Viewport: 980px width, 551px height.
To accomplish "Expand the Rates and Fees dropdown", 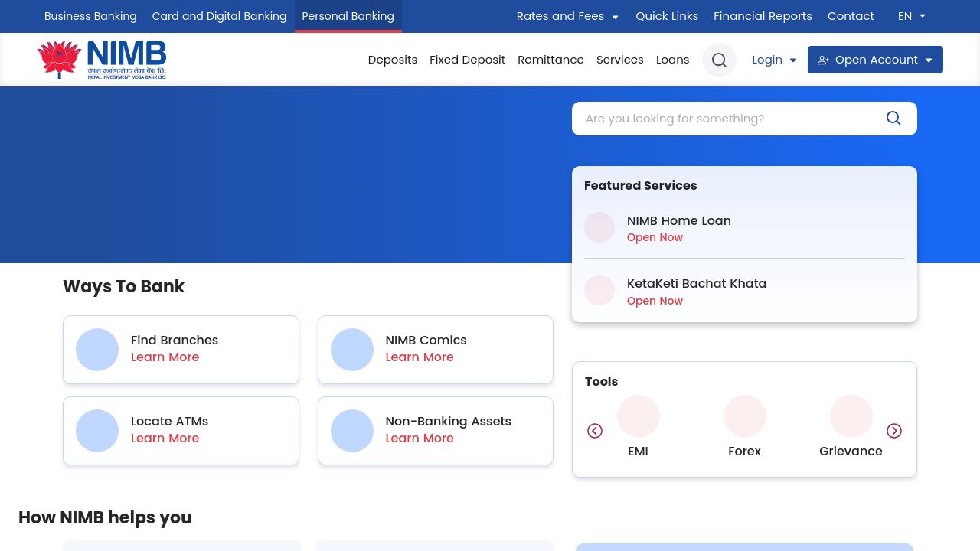I will pyautogui.click(x=567, y=16).
